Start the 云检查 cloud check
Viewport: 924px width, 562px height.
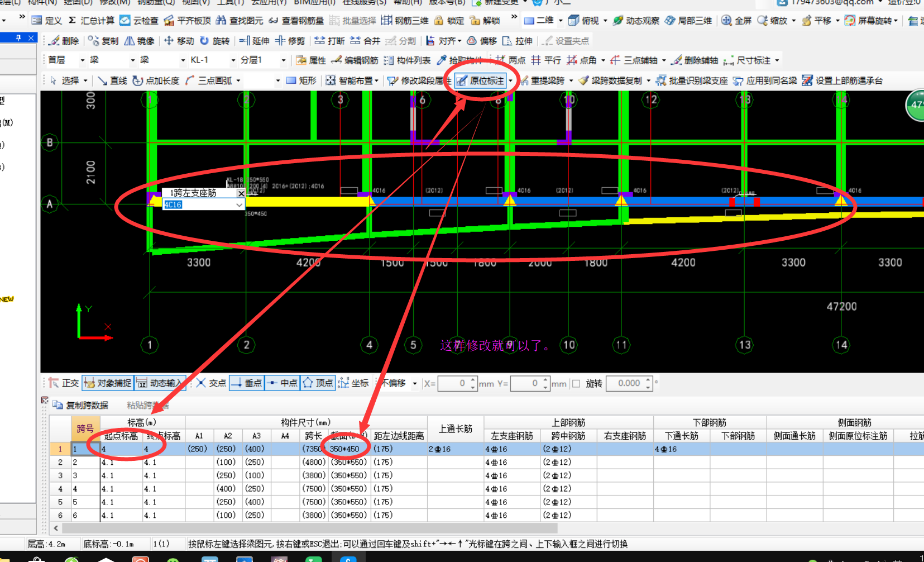[x=140, y=21]
